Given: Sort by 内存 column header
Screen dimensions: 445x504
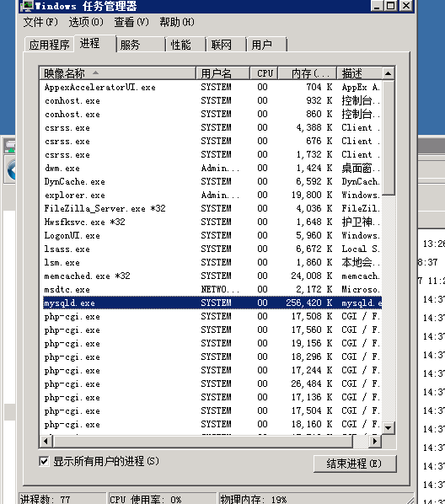Looking at the screenshot, I should pyautogui.click(x=308, y=73).
